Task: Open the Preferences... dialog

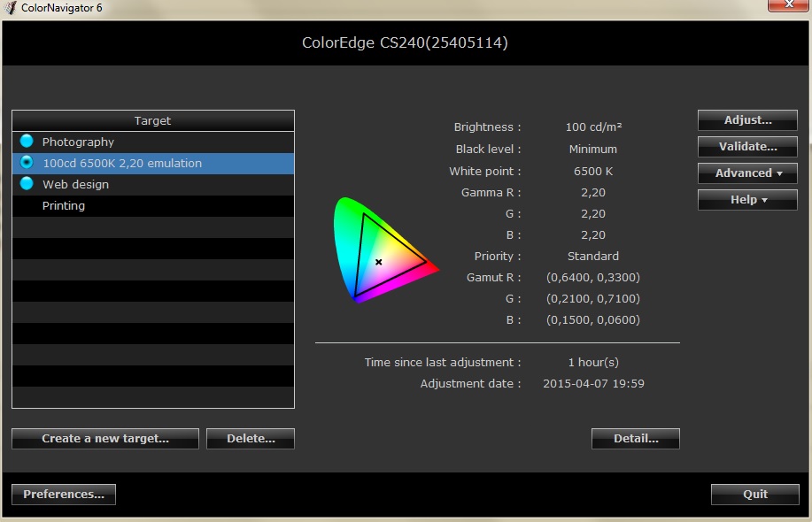Action: tap(64, 495)
